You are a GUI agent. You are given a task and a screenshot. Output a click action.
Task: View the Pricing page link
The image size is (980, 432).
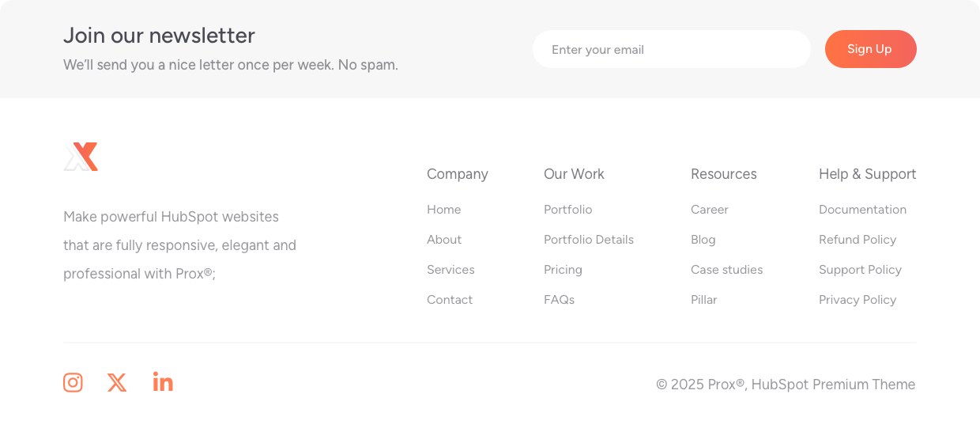pyautogui.click(x=563, y=270)
